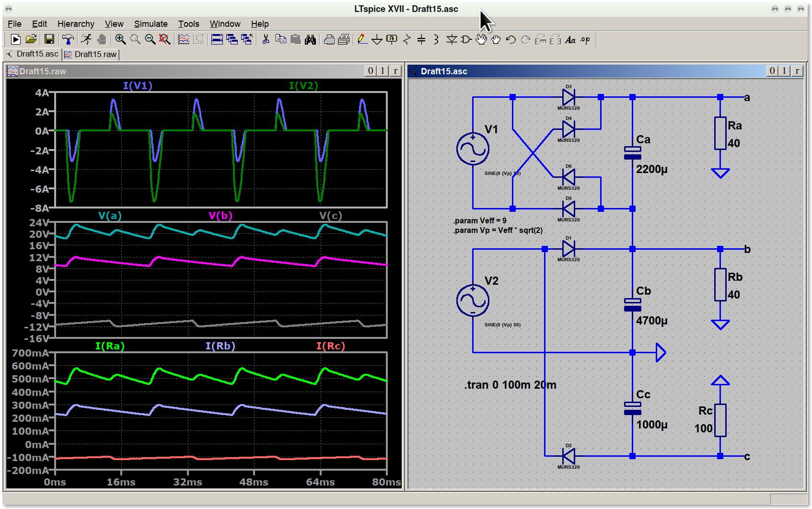
Task: Click the Zoom to Fit icon
Action: click(x=164, y=39)
